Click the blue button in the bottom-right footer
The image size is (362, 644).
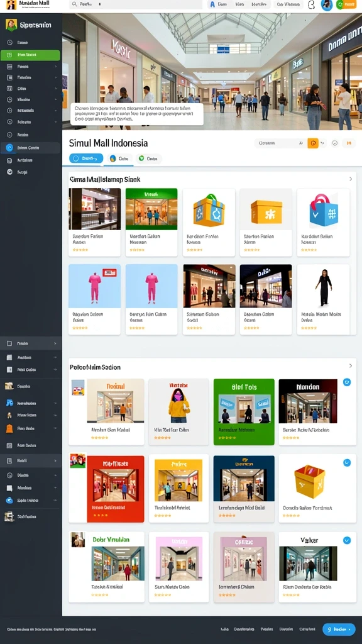[x=339, y=629]
